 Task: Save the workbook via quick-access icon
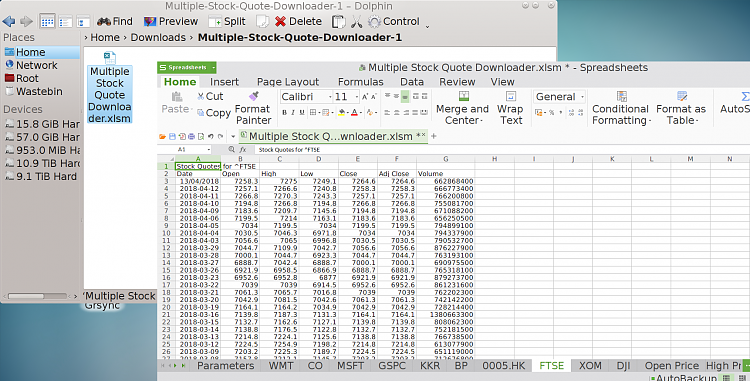coord(172,137)
